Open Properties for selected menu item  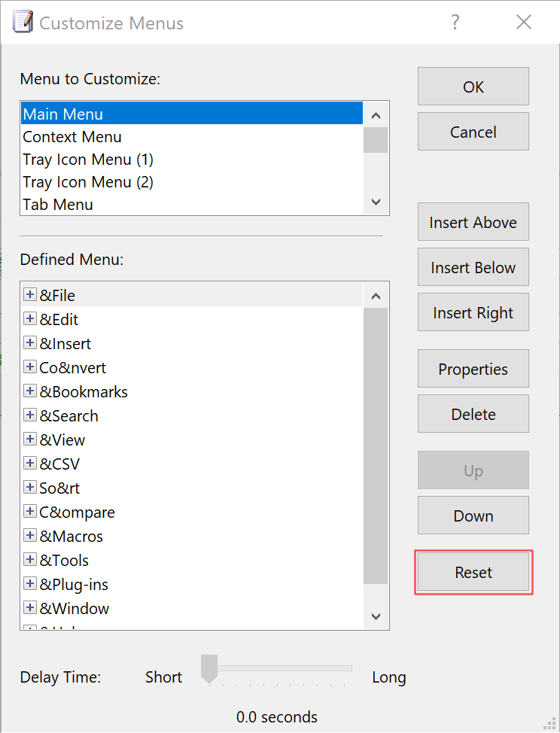tap(473, 369)
